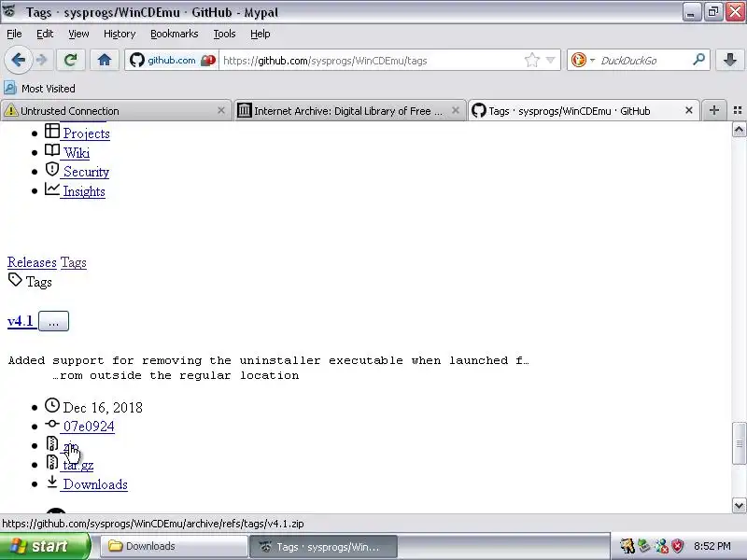Click the Security shield icon

52,170
